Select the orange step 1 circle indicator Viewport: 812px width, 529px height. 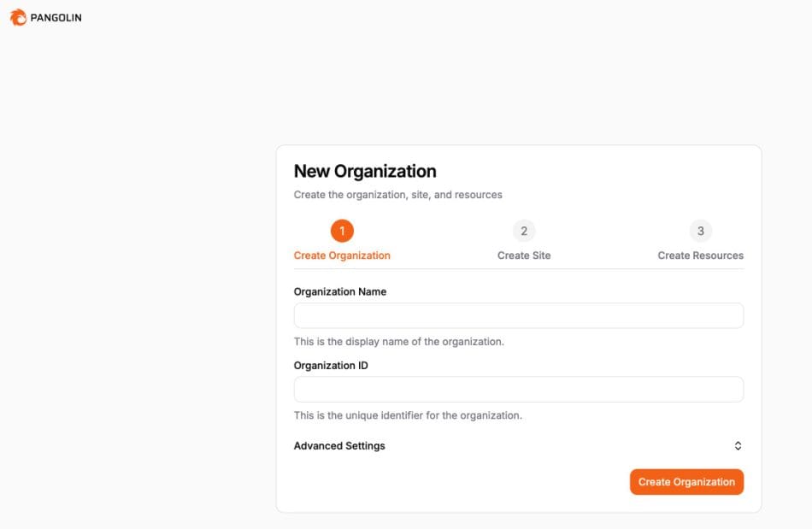click(x=342, y=230)
